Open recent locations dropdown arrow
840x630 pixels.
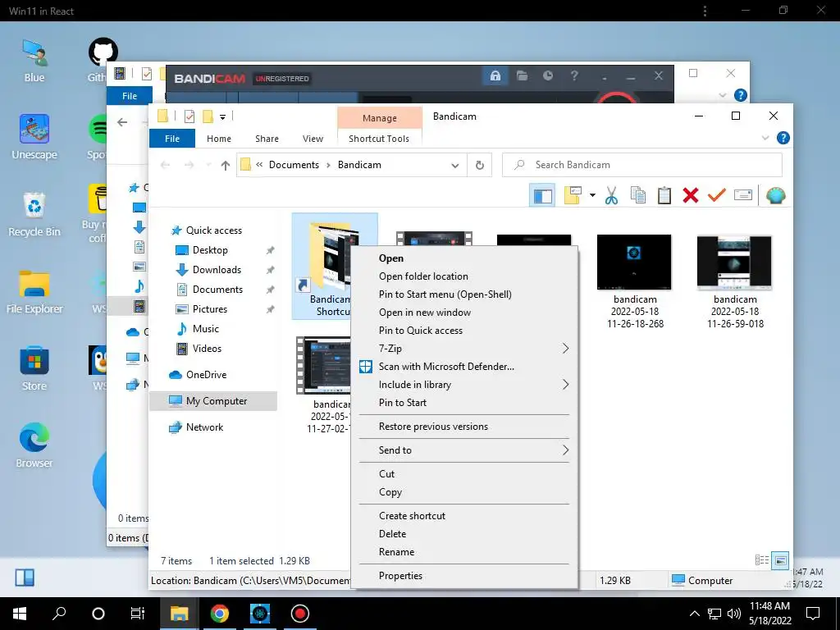[x=208, y=165]
